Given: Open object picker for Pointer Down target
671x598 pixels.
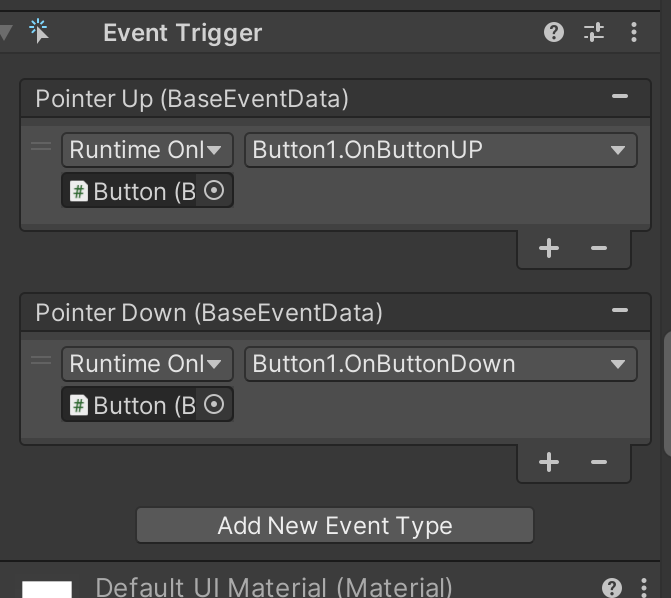Looking at the screenshot, I should [x=214, y=405].
